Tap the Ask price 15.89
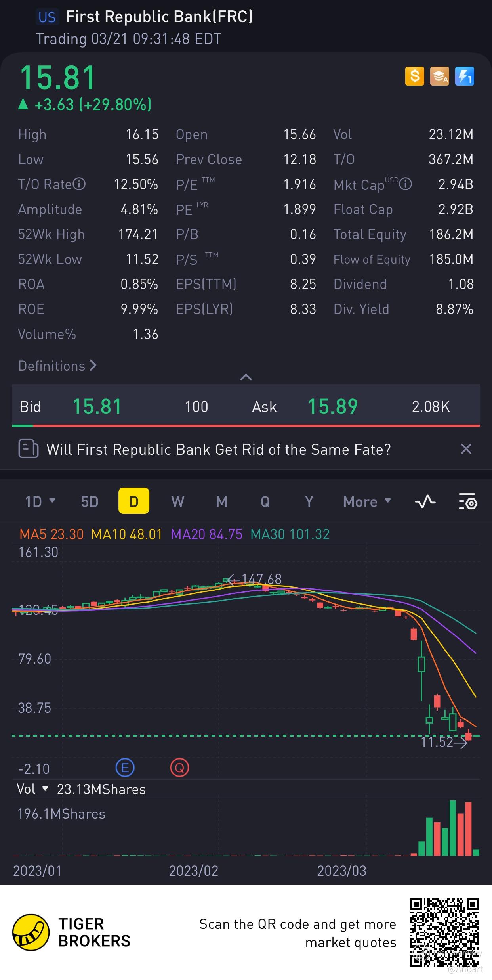Image resolution: width=492 pixels, height=980 pixels. tap(333, 407)
